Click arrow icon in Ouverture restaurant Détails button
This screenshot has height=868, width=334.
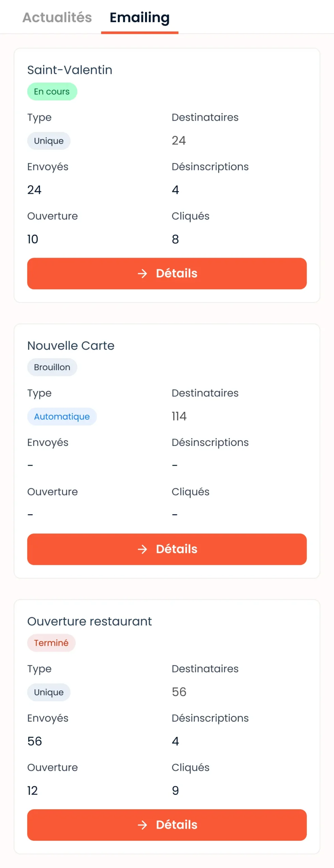tap(143, 825)
